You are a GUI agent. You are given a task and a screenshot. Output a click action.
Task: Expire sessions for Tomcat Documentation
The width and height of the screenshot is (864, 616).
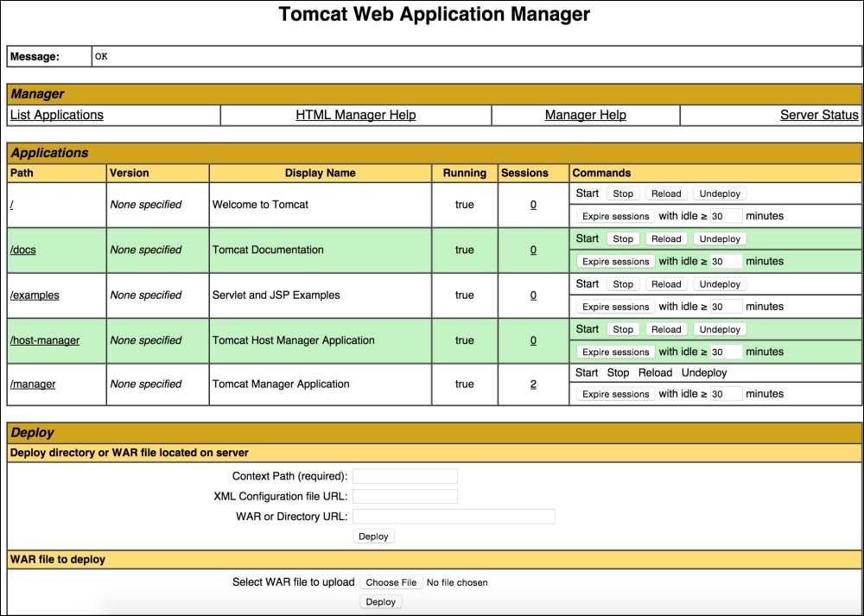(615, 261)
